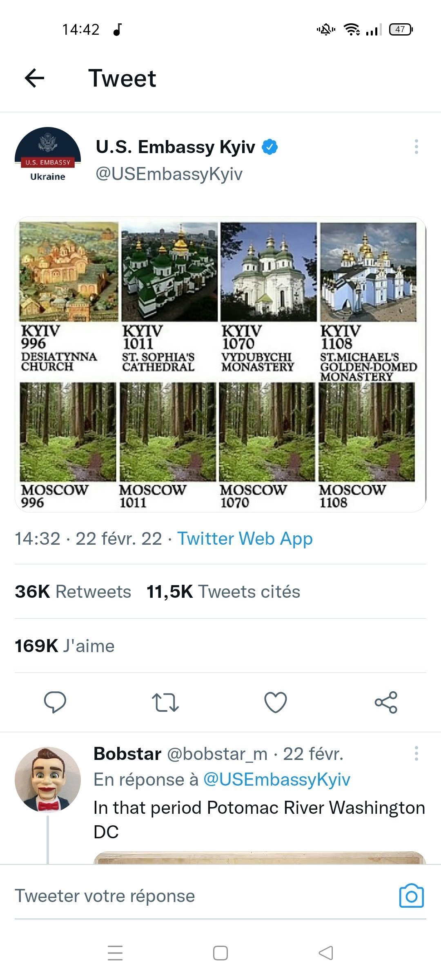Image resolution: width=441 pixels, height=980 pixels.
Task: Tap the share icon
Action: [386, 702]
